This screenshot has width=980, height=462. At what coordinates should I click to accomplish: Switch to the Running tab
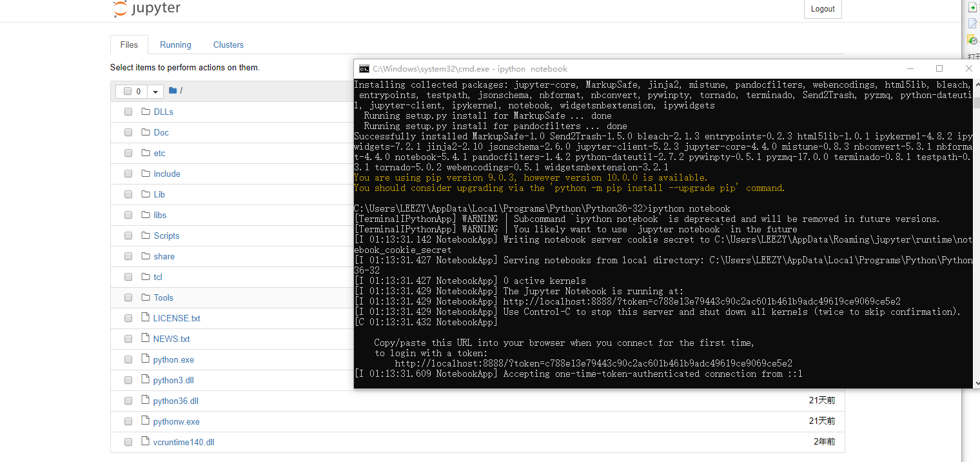pyautogui.click(x=175, y=45)
